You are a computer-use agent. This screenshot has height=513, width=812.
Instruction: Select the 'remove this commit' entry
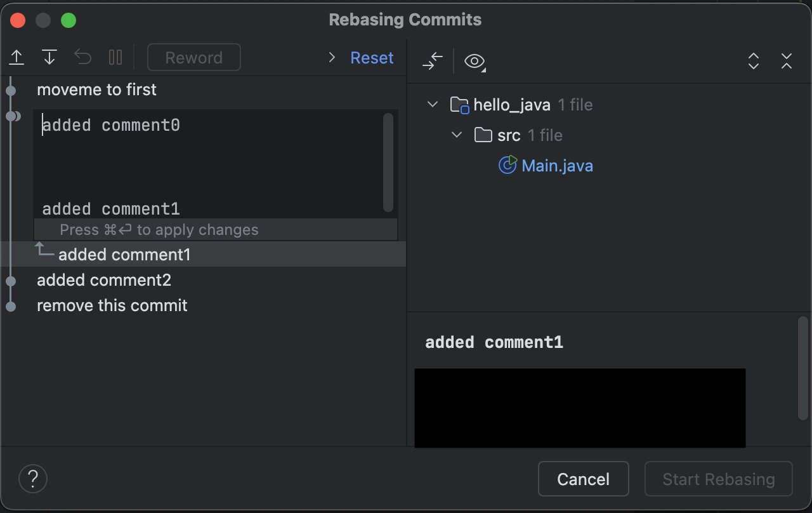coord(112,305)
